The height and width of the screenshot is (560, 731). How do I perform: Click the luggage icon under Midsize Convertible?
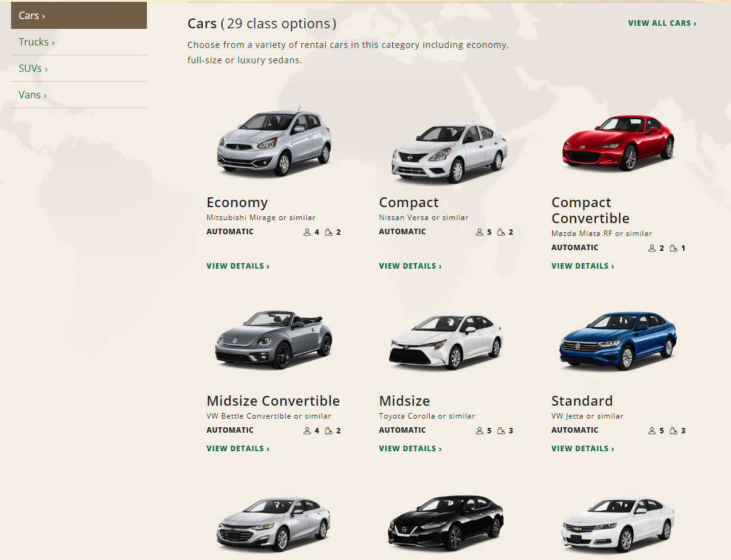pos(328,431)
